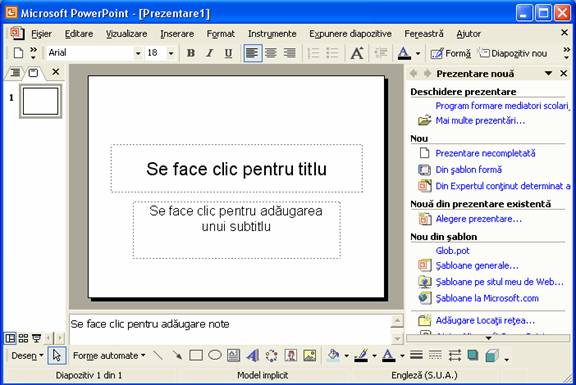Viewport: 576px width, 385px height.
Task: Toggle Italic formatting
Action: [x=209, y=53]
